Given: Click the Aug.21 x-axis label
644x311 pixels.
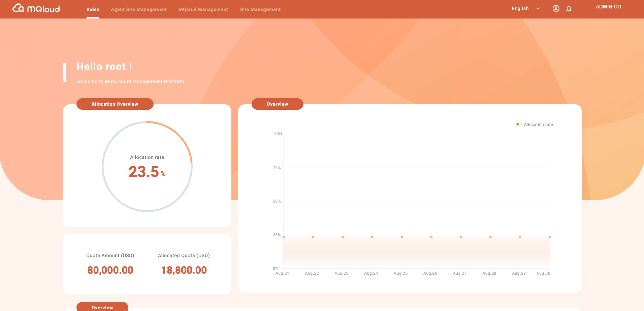Looking at the screenshot, I should pos(282,273).
